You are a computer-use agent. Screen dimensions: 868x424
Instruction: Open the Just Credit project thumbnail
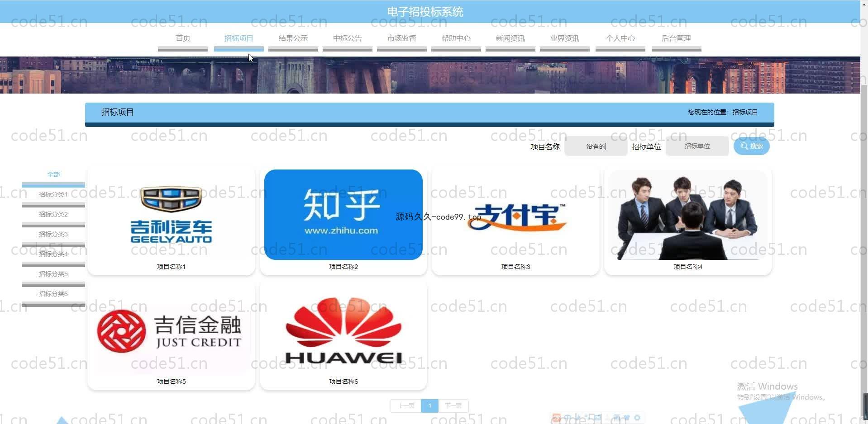[x=171, y=330]
